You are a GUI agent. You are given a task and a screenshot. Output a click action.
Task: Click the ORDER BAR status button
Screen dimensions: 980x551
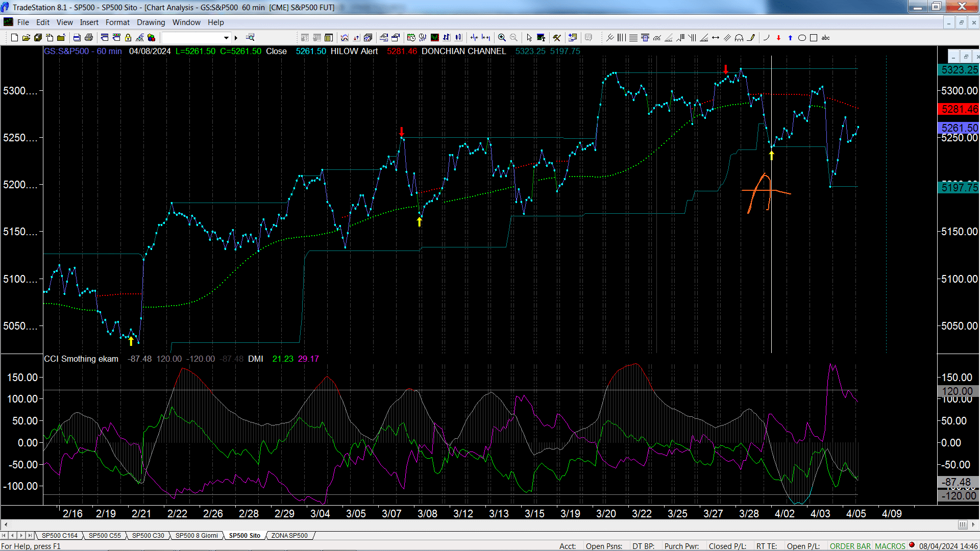(x=850, y=546)
